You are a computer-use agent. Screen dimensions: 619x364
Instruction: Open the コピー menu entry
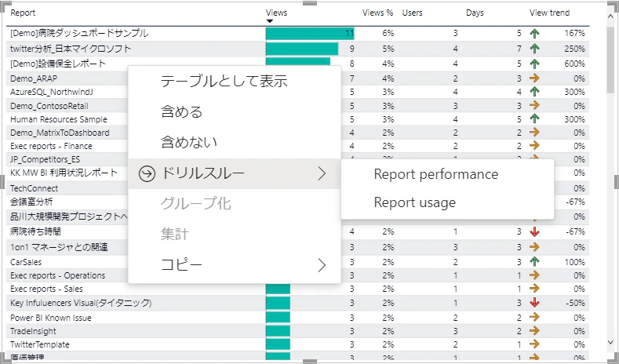tap(234, 265)
